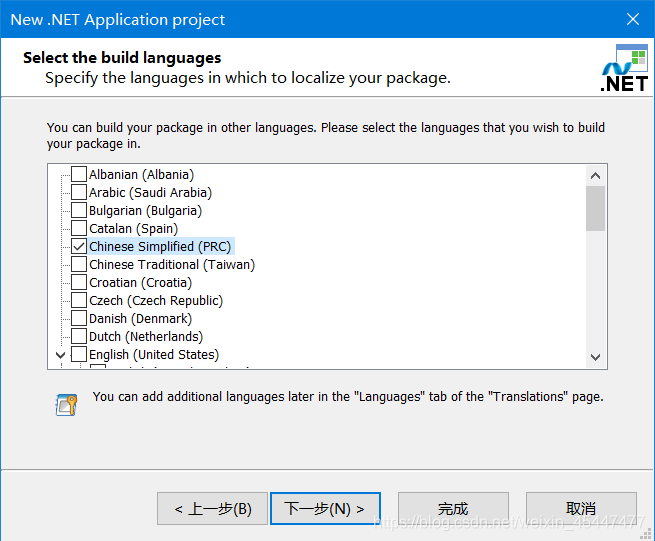Select the English (United States) row label
The height and width of the screenshot is (541, 655).
[x=154, y=354]
